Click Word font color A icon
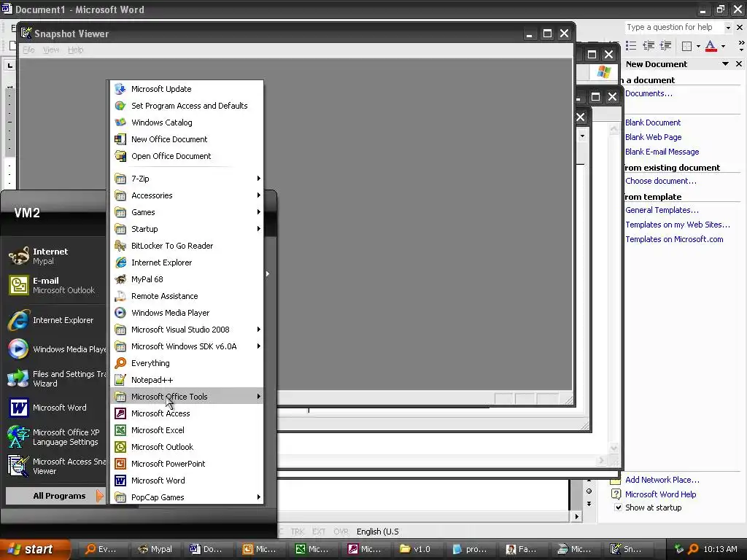Image resolution: width=747 pixels, height=560 pixels. [711, 46]
